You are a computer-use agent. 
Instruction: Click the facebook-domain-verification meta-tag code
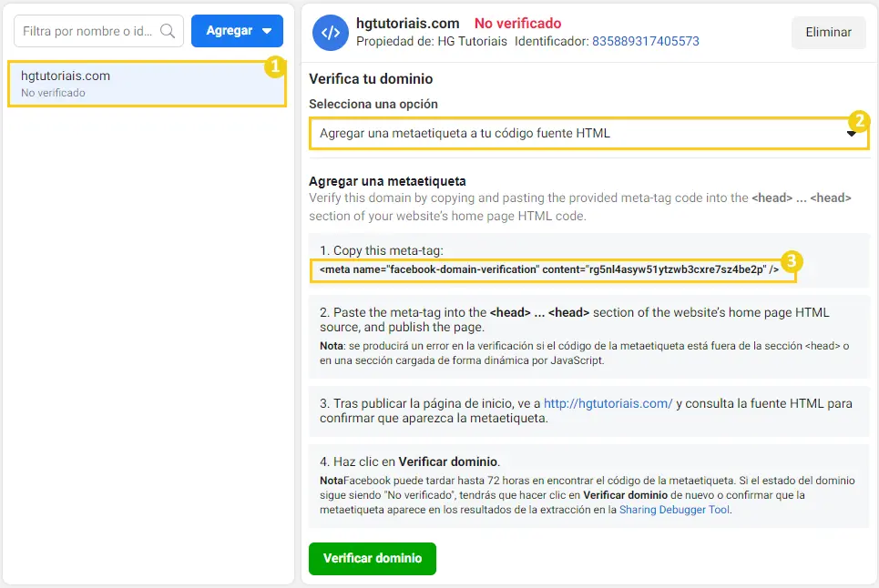pos(549,269)
